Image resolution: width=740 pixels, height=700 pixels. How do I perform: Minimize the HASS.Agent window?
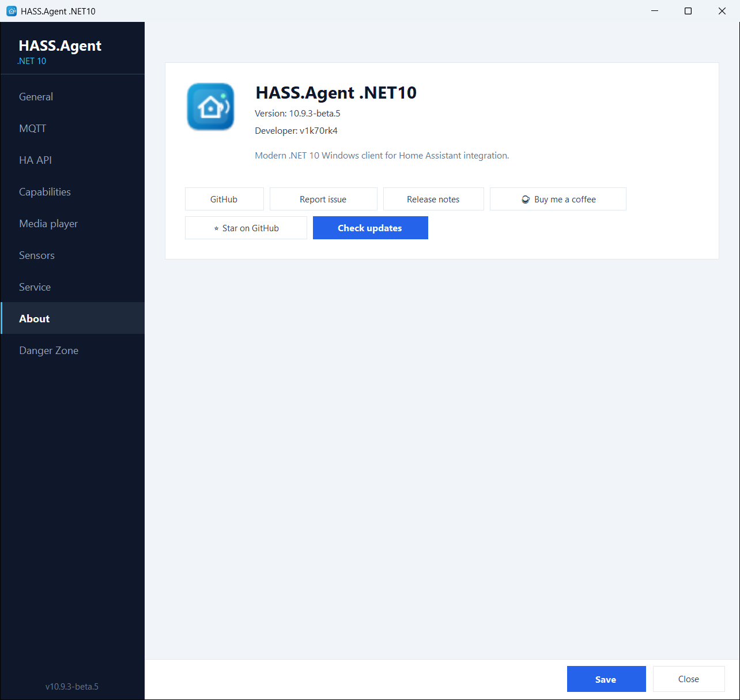[655, 11]
